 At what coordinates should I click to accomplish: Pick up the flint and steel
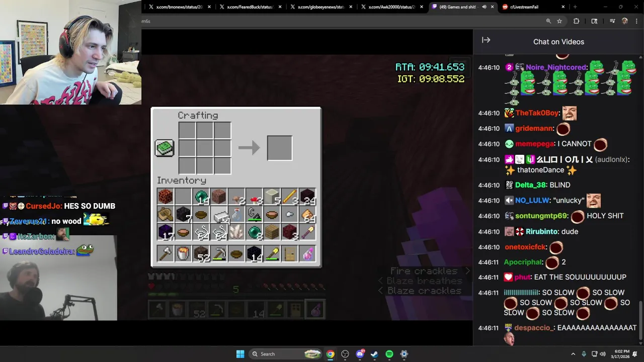pos(254,214)
